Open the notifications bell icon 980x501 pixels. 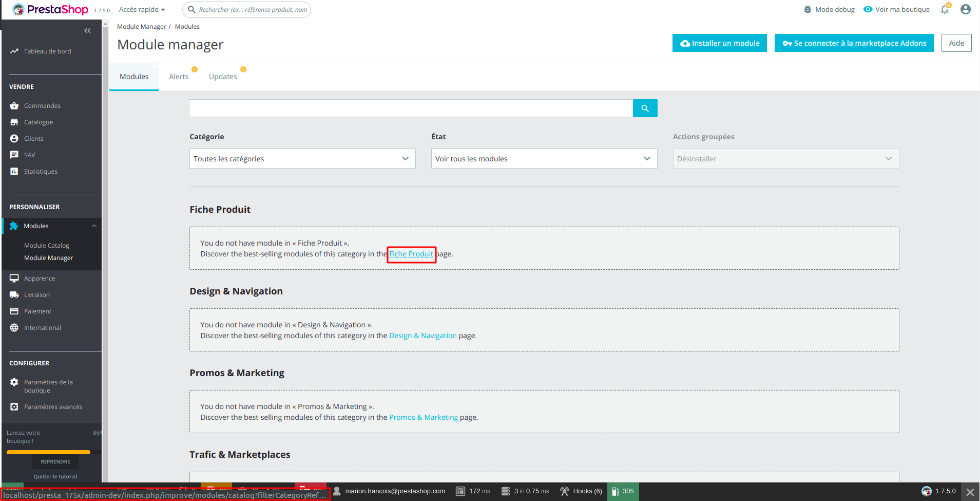coord(944,9)
